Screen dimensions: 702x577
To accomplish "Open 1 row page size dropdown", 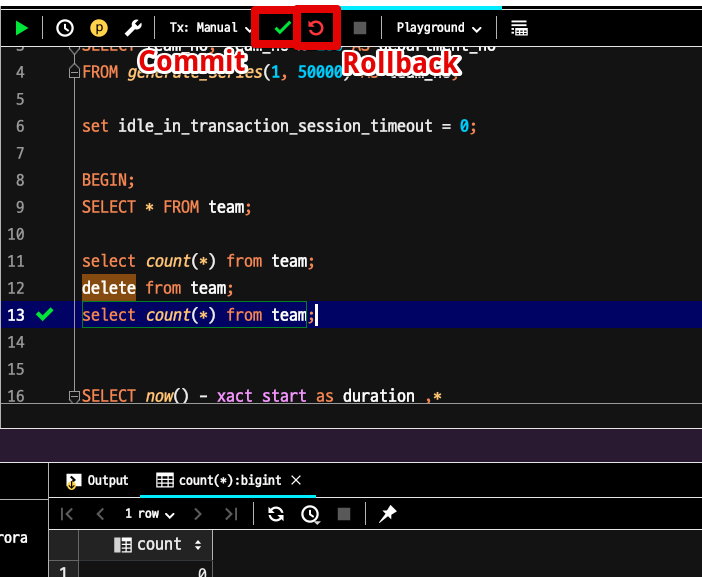I will point(150,514).
